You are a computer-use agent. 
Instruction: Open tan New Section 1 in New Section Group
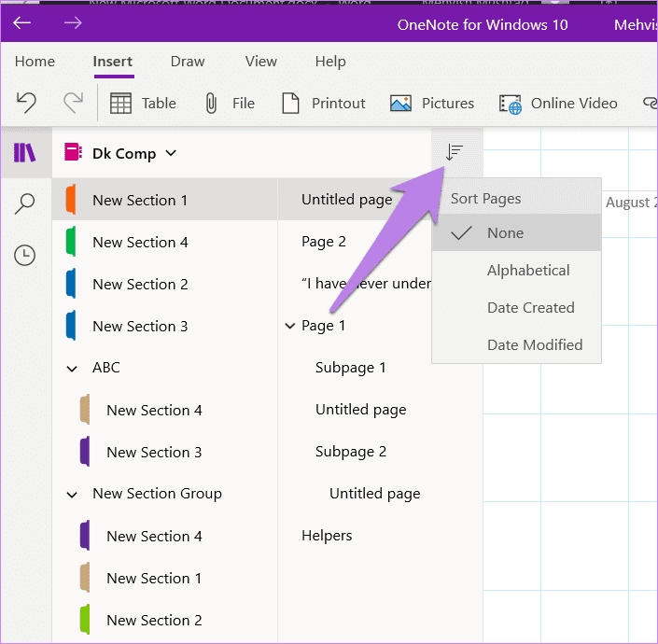pyautogui.click(x=164, y=578)
